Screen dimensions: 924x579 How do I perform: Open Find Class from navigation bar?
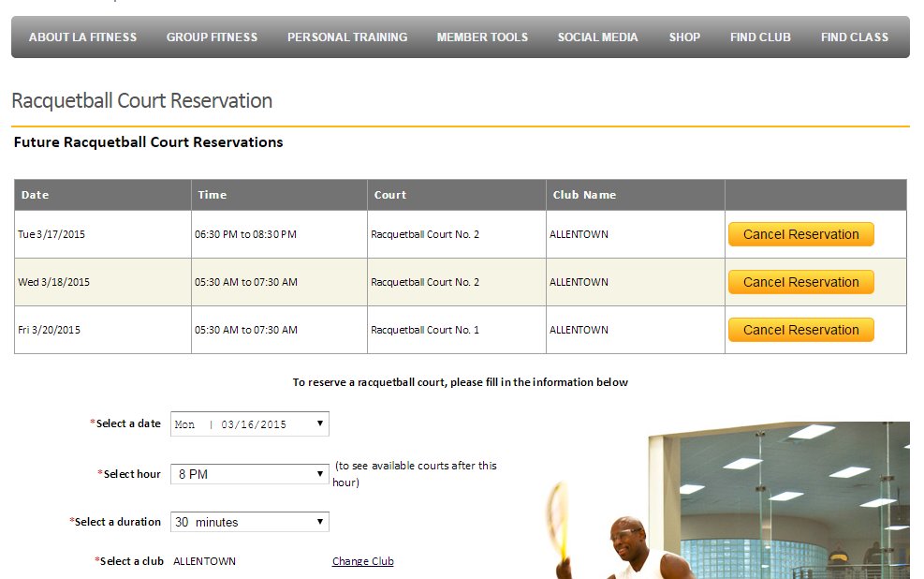(x=854, y=37)
